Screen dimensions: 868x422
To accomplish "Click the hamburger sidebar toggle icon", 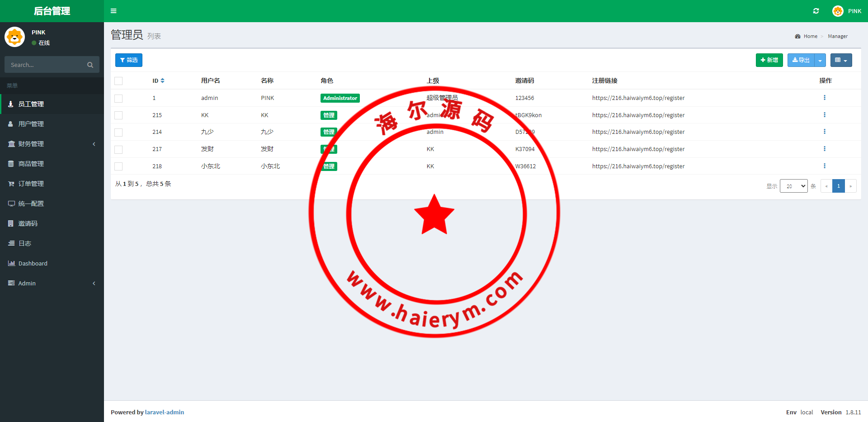I will click(113, 11).
